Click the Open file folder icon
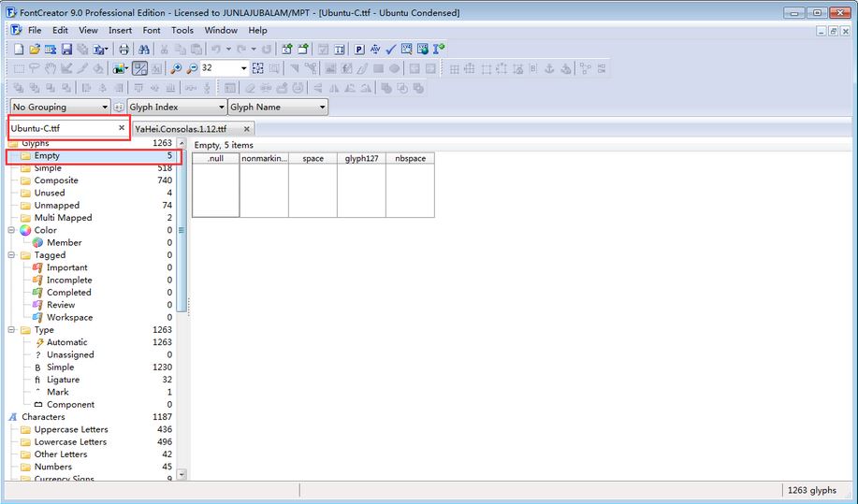 click(35, 49)
